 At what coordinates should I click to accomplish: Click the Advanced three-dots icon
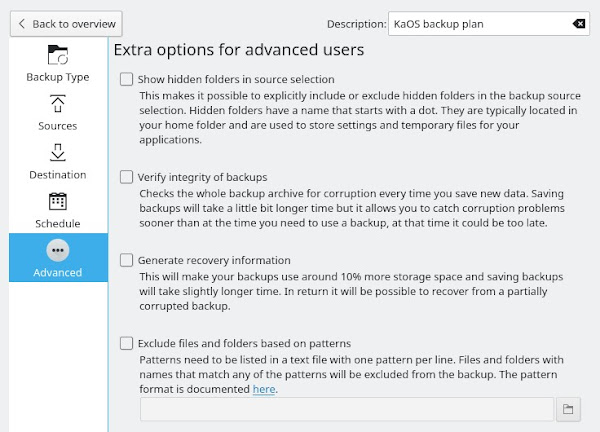click(x=58, y=250)
